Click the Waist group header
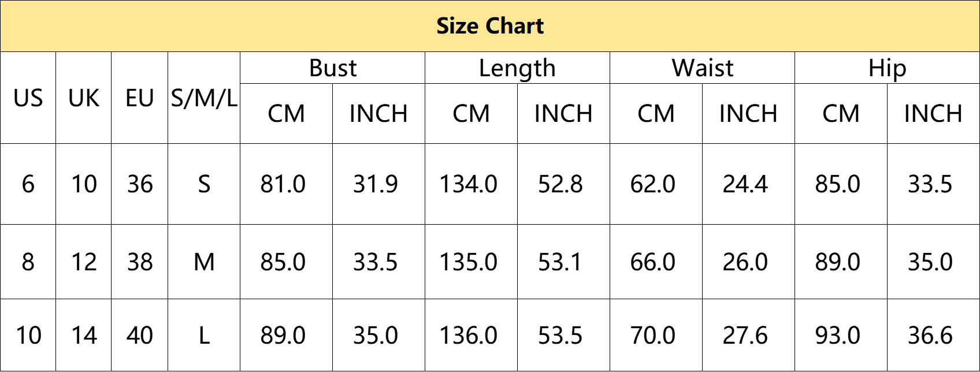The height and width of the screenshot is (372, 980). click(x=703, y=68)
